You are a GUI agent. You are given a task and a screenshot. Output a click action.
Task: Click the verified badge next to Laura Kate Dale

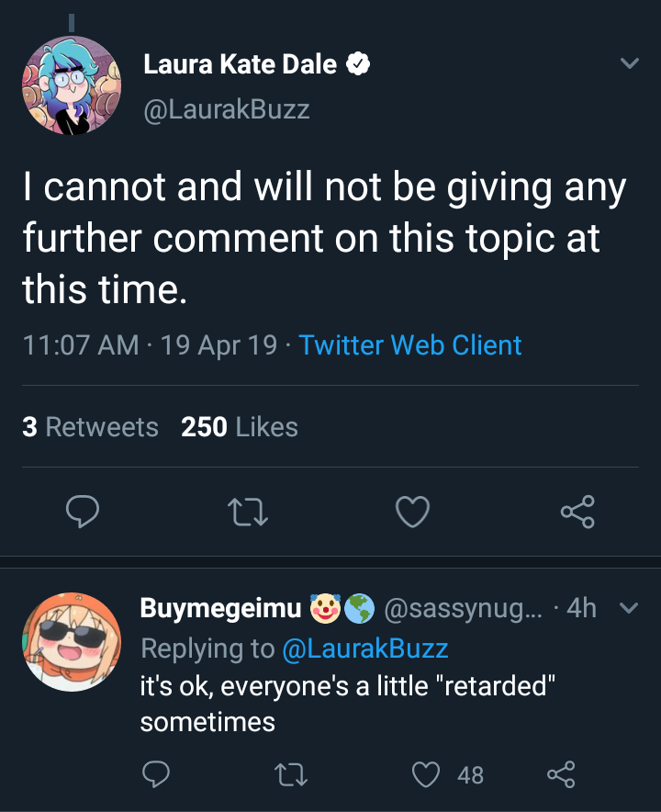[x=358, y=64]
